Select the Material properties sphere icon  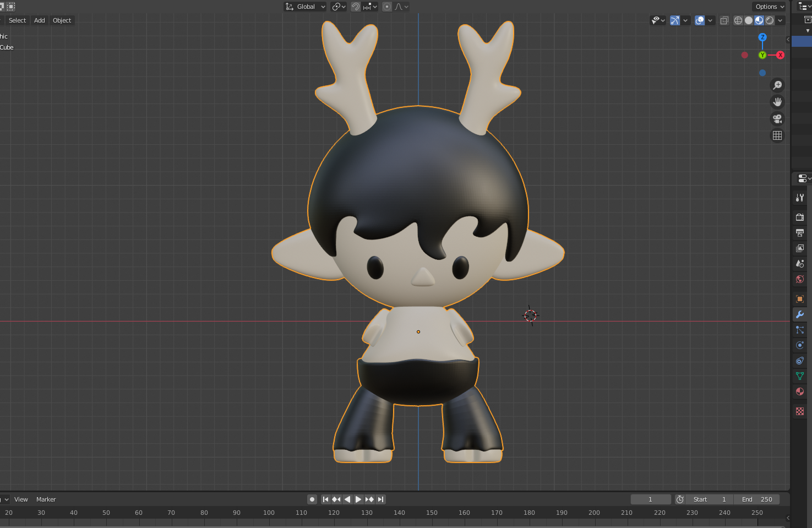point(799,391)
